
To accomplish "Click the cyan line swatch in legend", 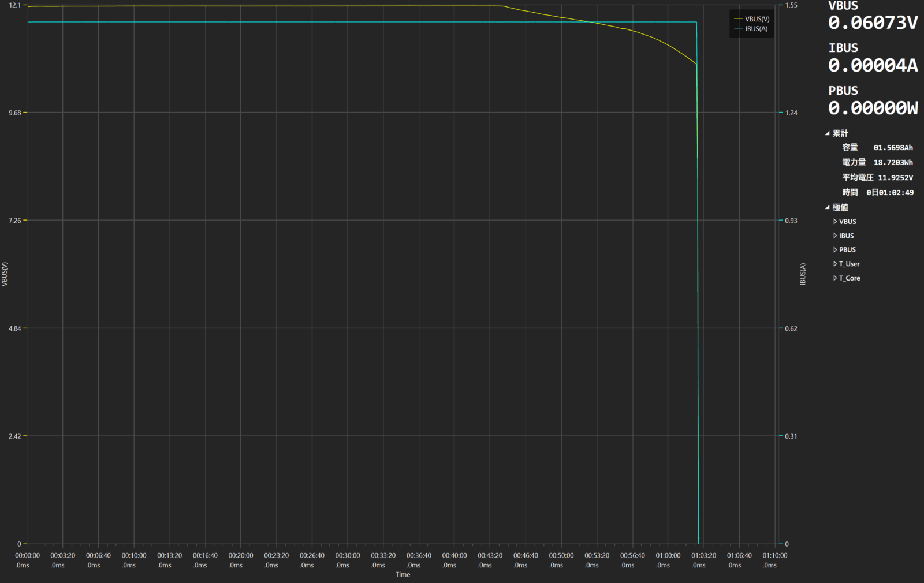I will pyautogui.click(x=738, y=29).
